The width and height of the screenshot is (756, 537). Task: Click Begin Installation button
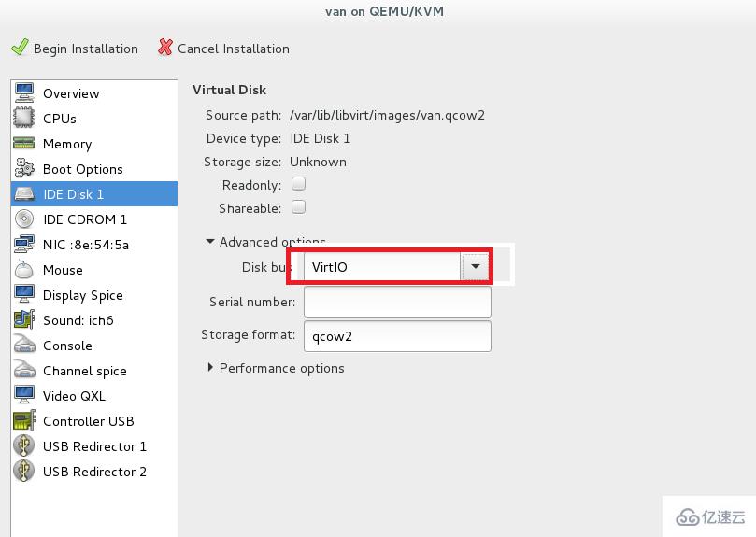75,49
